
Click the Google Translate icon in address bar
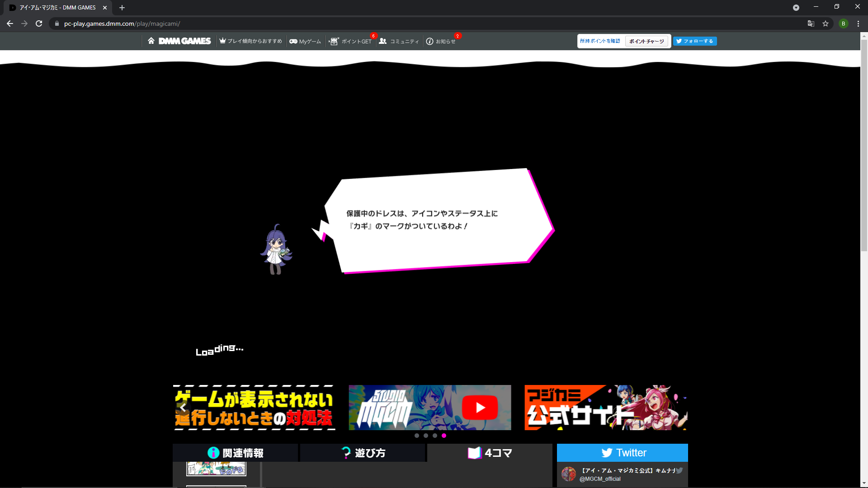coord(811,23)
